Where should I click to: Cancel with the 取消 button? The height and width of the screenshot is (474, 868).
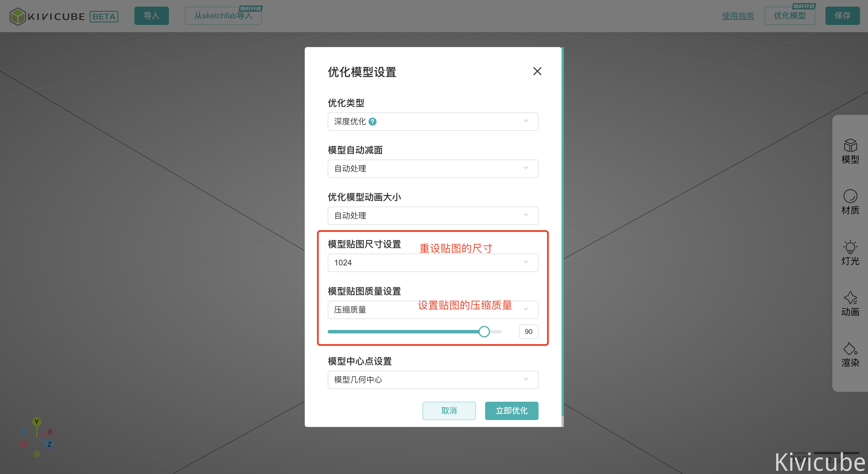(449, 411)
